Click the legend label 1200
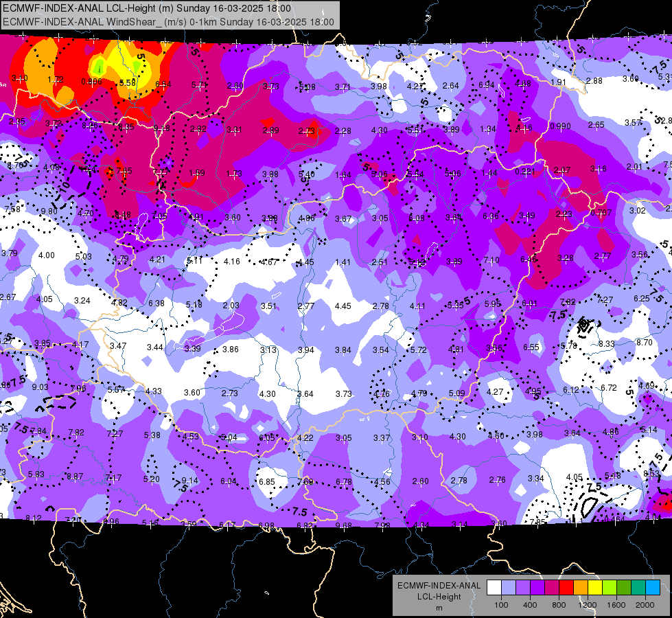672x618 pixels. [587, 605]
